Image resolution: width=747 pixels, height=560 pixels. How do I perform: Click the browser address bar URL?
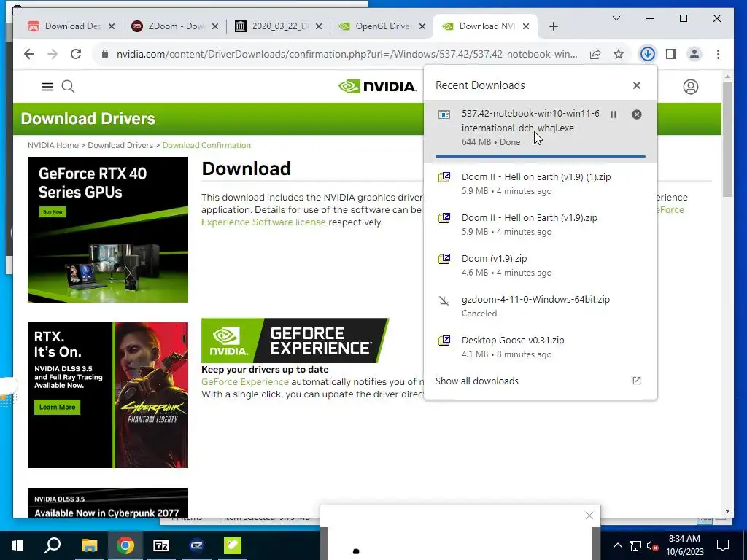pos(347,54)
